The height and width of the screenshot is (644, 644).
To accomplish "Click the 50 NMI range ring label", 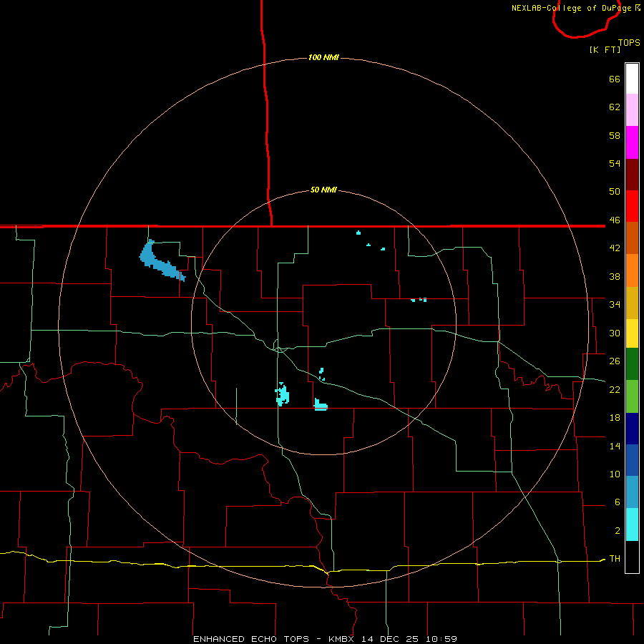I will pyautogui.click(x=323, y=190).
